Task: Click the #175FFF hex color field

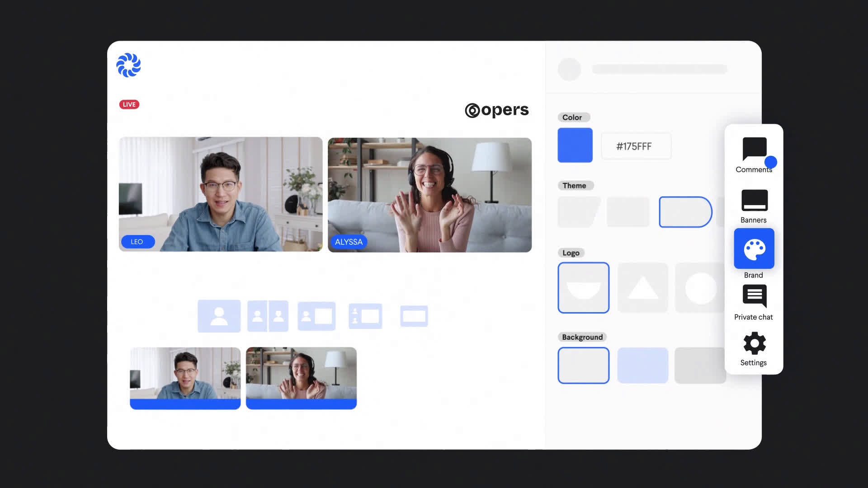Action: (636, 146)
